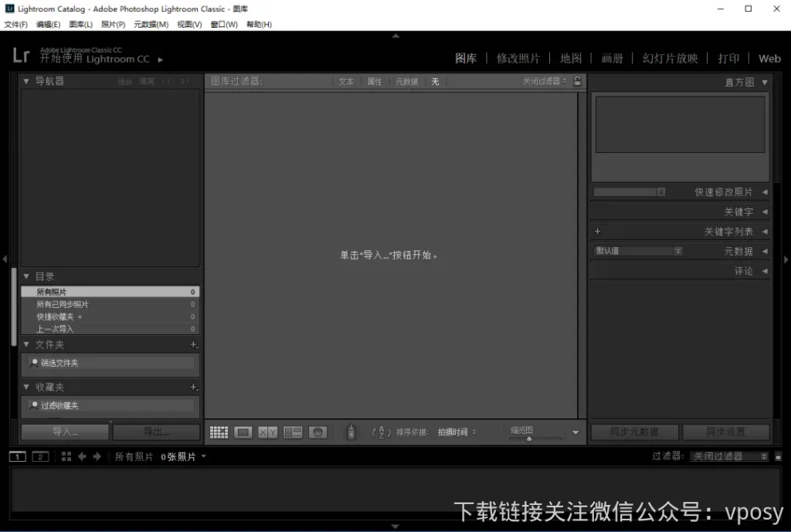The height and width of the screenshot is (532, 791).
Task: Open the 文件(F) menu
Action: click(x=15, y=24)
